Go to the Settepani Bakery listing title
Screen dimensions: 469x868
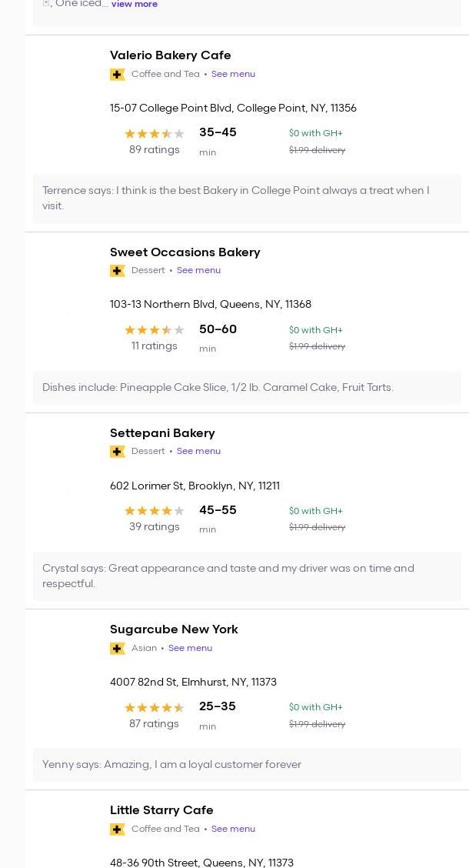pos(162,433)
